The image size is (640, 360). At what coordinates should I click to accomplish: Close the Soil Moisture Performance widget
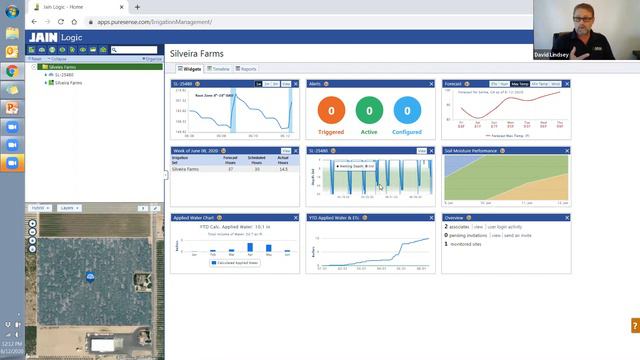(x=567, y=151)
